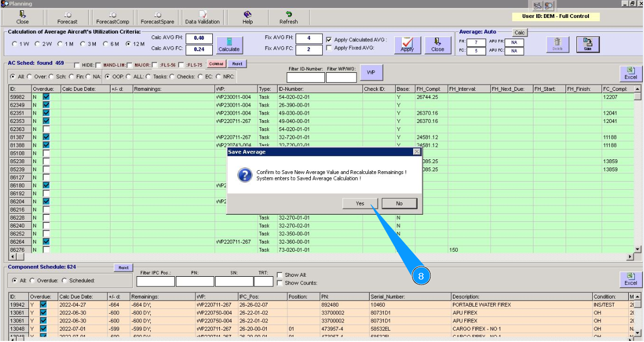644x342 pixels.
Task: Click the WP filter button
Action: (371, 72)
